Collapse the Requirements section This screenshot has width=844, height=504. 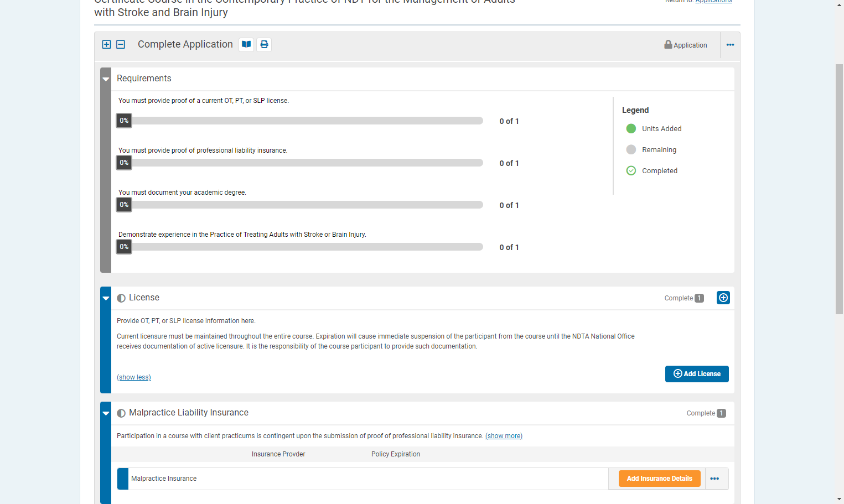pos(106,79)
